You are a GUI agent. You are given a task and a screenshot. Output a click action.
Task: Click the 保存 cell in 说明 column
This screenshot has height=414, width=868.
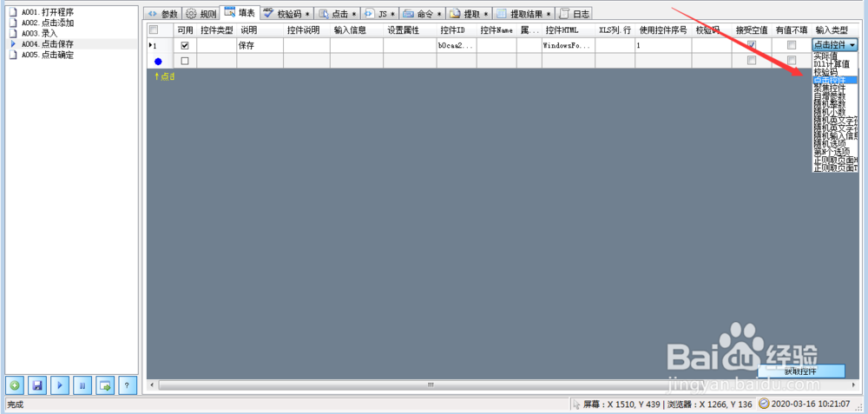[x=260, y=46]
